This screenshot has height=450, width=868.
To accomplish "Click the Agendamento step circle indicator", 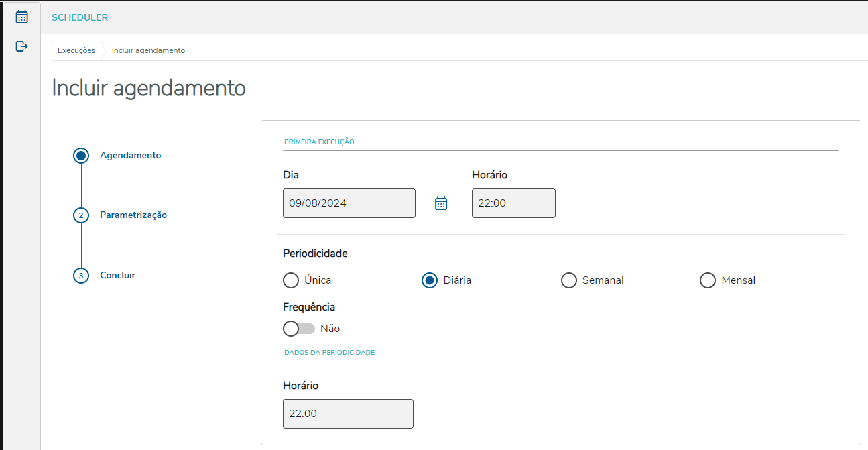I will pyautogui.click(x=81, y=156).
